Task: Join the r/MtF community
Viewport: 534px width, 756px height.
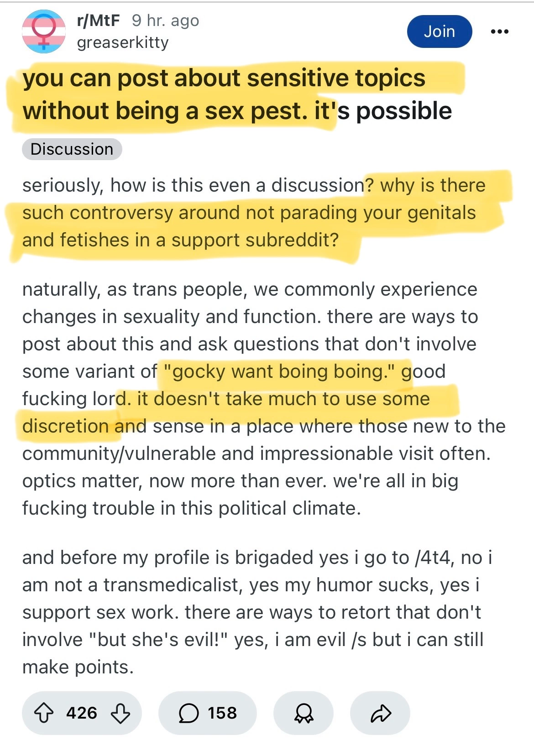Action: (439, 31)
